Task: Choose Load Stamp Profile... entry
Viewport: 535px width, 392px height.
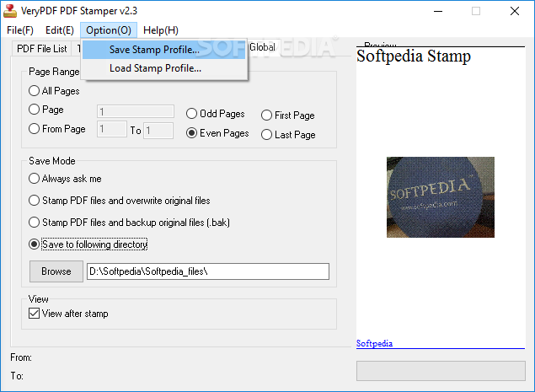Action: [x=163, y=68]
